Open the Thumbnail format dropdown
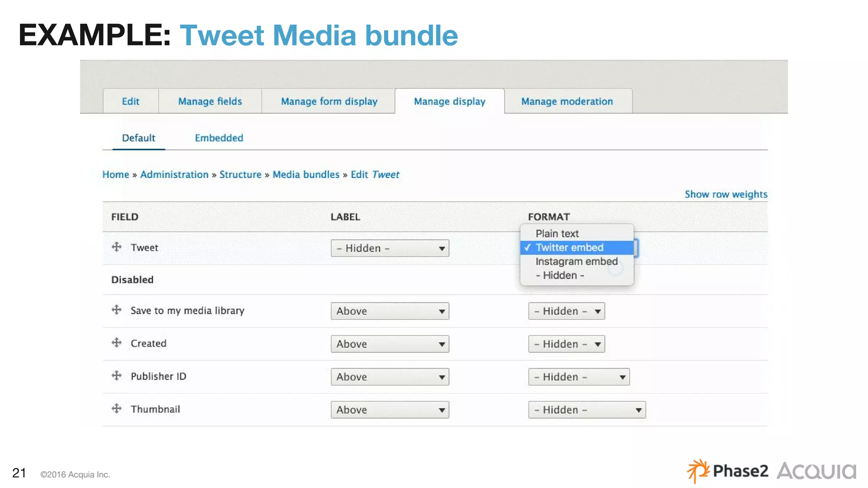The width and height of the screenshot is (868, 488). (587, 410)
